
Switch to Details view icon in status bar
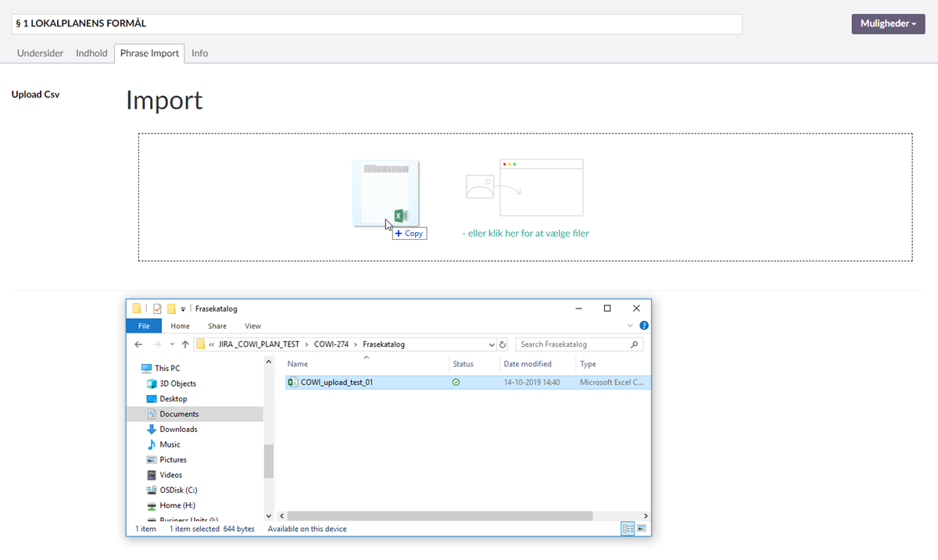coord(627,529)
